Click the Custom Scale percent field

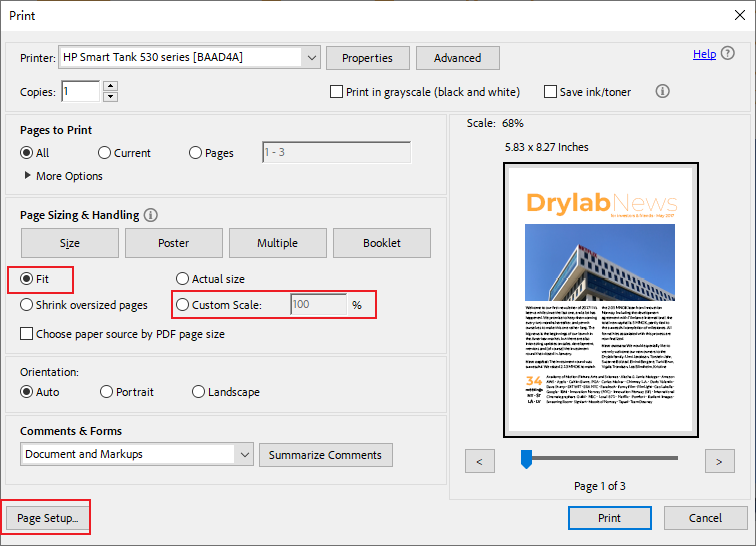pos(318,304)
